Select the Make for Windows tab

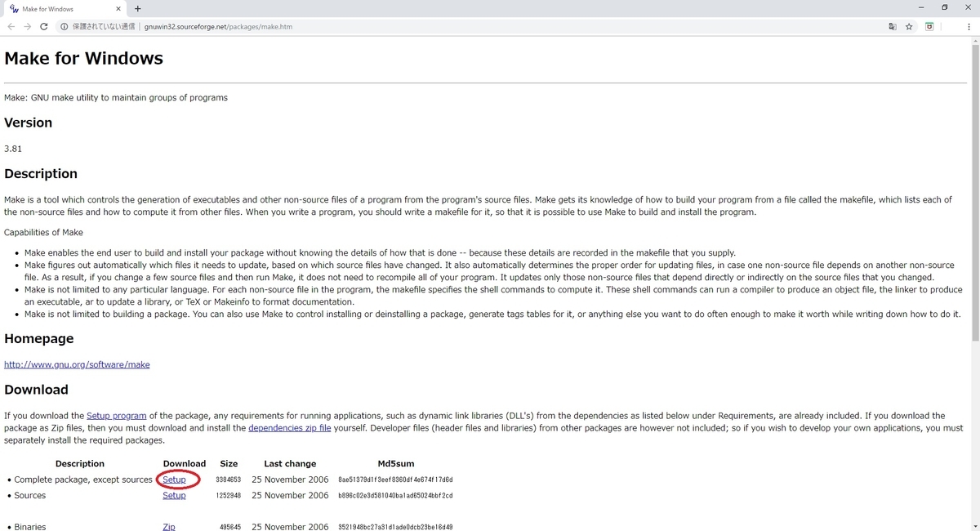point(65,9)
